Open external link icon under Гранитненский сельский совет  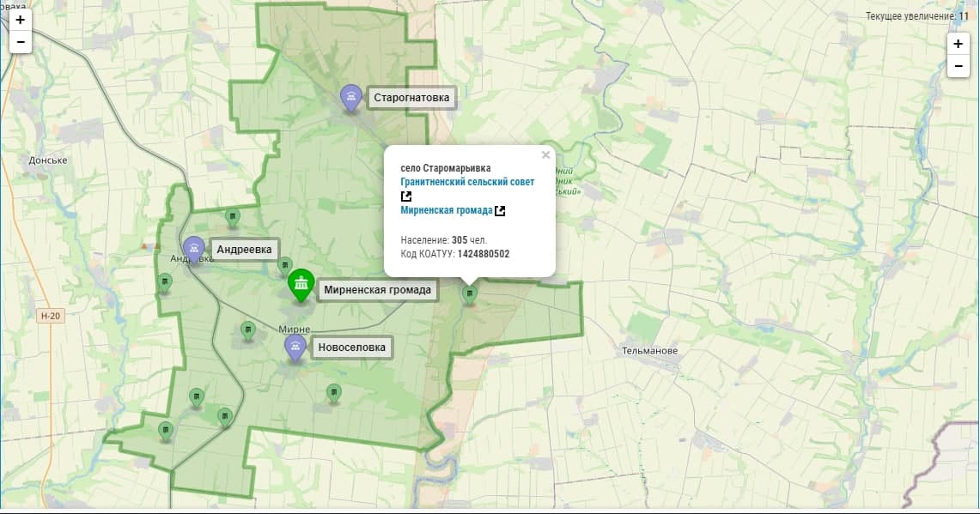pyautogui.click(x=406, y=196)
